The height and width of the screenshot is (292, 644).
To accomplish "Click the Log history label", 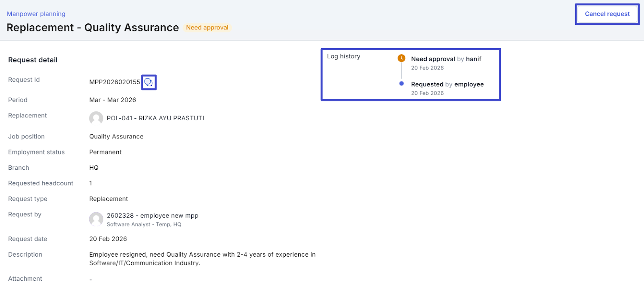I will click(x=343, y=56).
